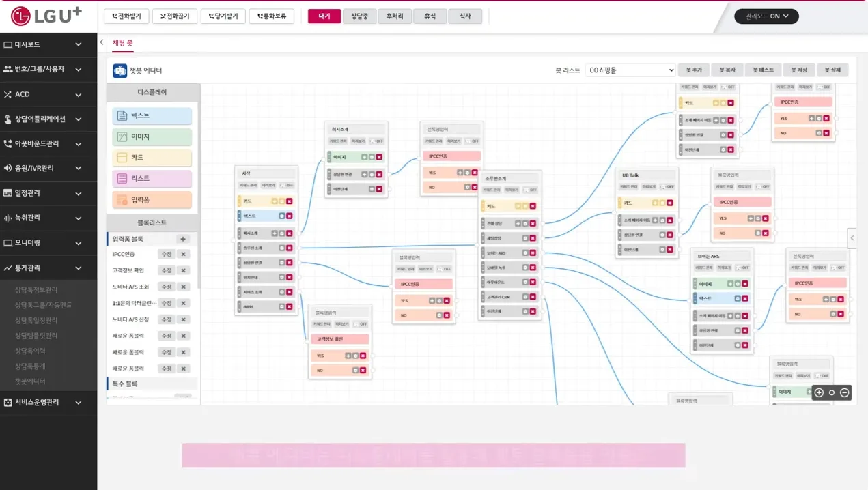Expand 아웃바운드관리 menu chevron
The image size is (868, 490).
click(79, 144)
